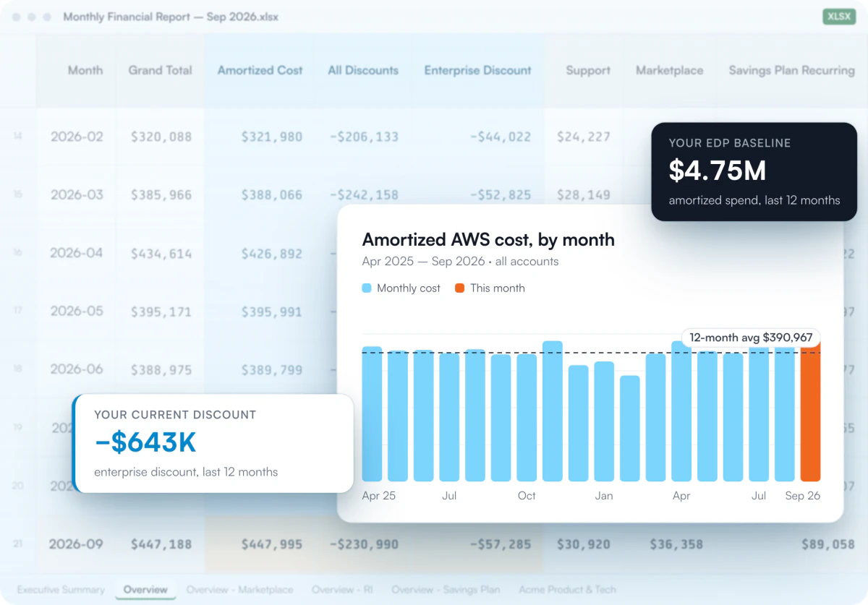Click the 2026-03 month cell
Image resolution: width=868 pixels, height=605 pixels.
77,195
